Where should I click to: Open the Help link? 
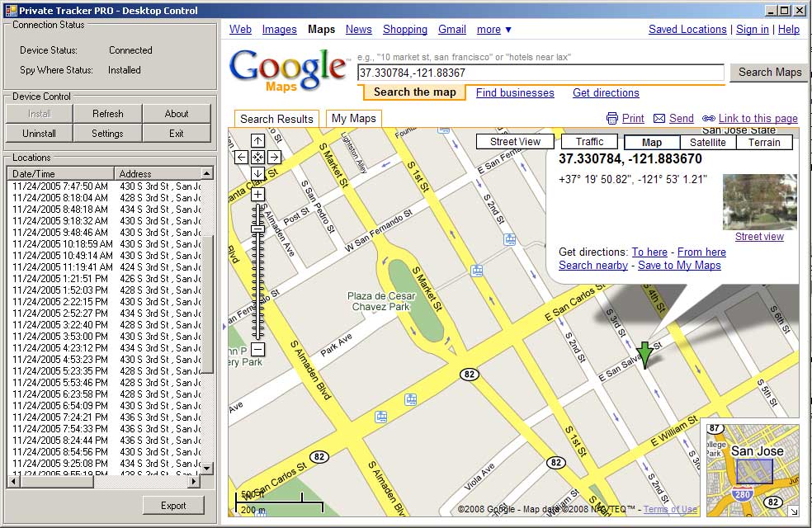[788, 30]
